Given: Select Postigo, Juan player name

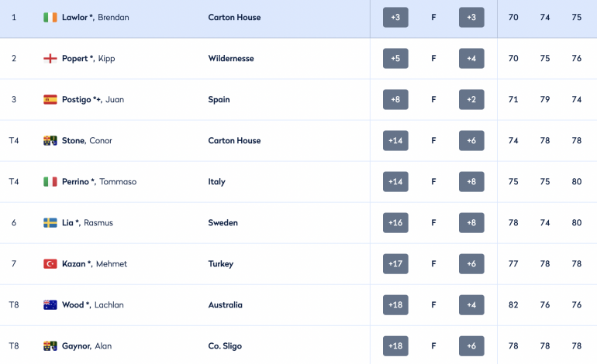Looking at the screenshot, I should click(x=93, y=100).
